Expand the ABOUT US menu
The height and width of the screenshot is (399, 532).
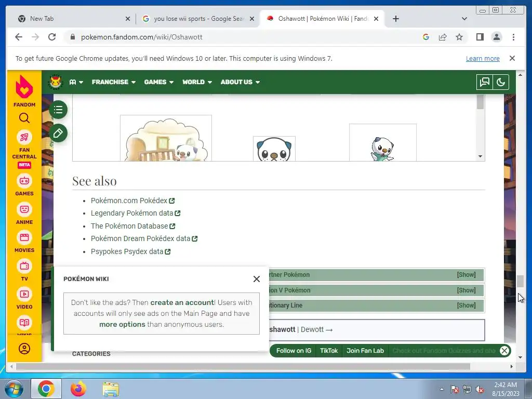tap(240, 82)
